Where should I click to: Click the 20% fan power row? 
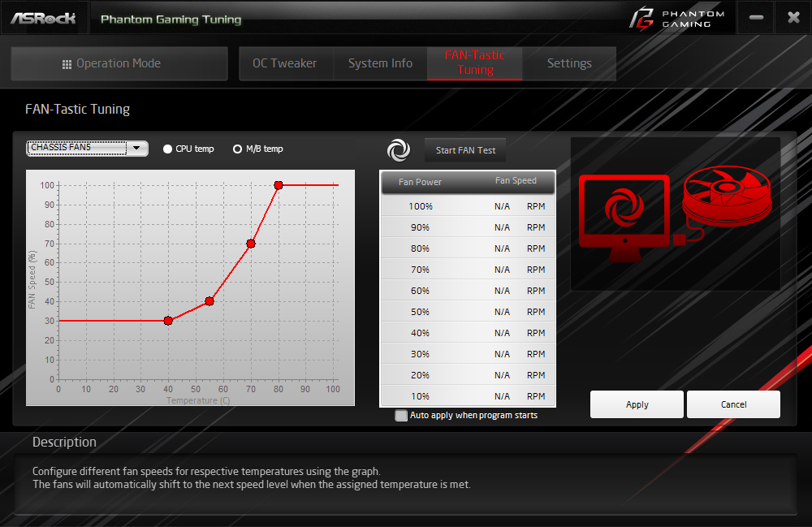(468, 375)
